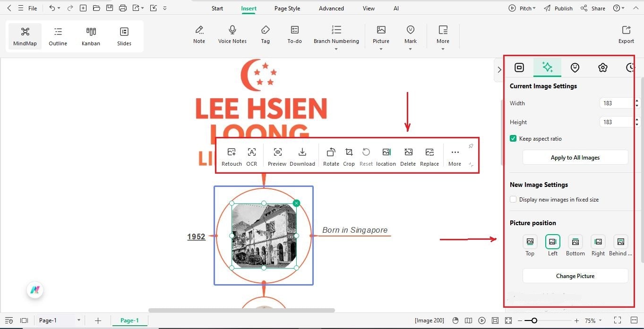The image size is (644, 329).
Task: Open the sticker/emoji panel tab
Action: pyautogui.click(x=575, y=67)
